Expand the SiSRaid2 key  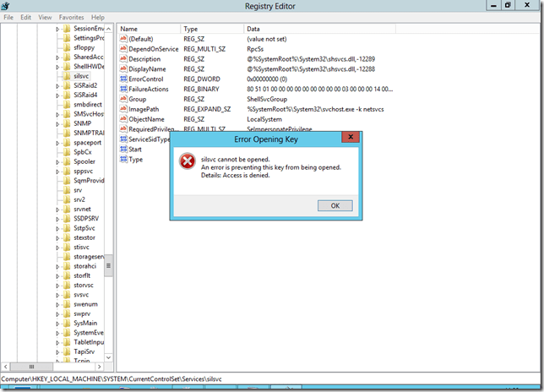pyautogui.click(x=57, y=85)
